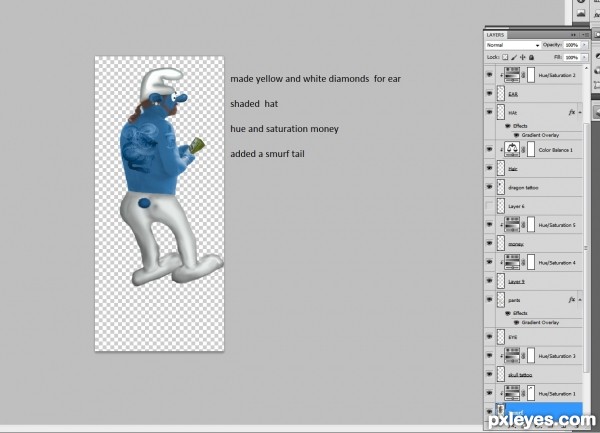Select the Hue/Saturation 2 adjustment thumbnail
Viewport: 600px width, 433px height.
[512, 75]
